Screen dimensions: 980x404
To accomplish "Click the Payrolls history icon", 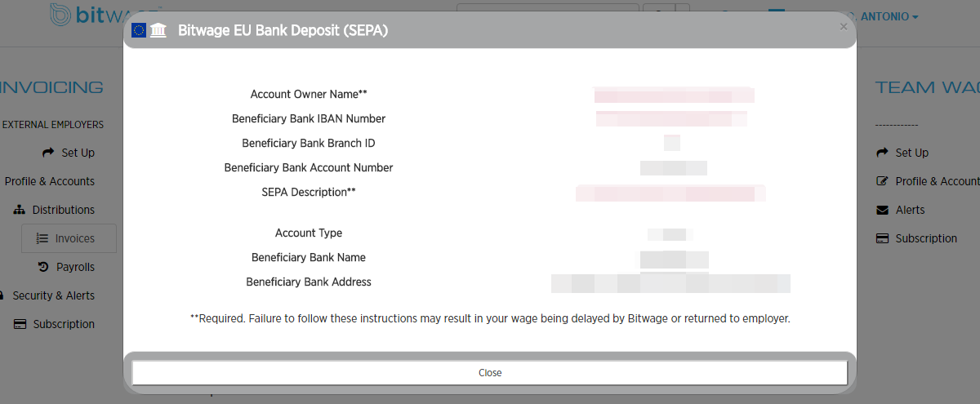I will 43,267.
